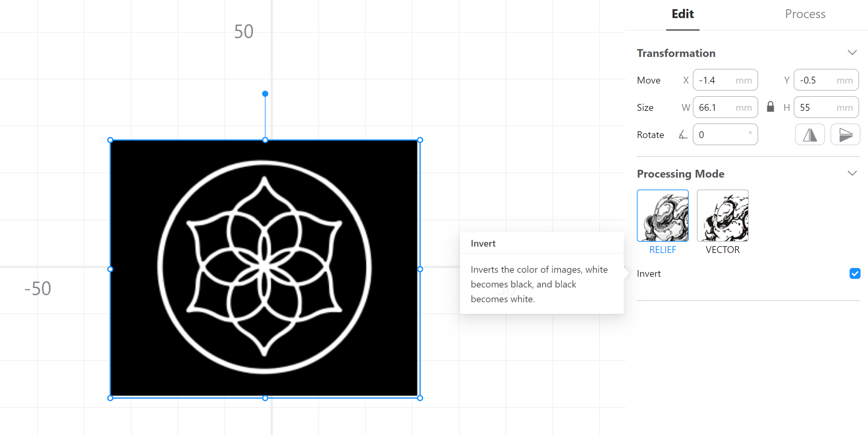The width and height of the screenshot is (868, 435).
Task: Select the Edit tab
Action: tap(683, 14)
